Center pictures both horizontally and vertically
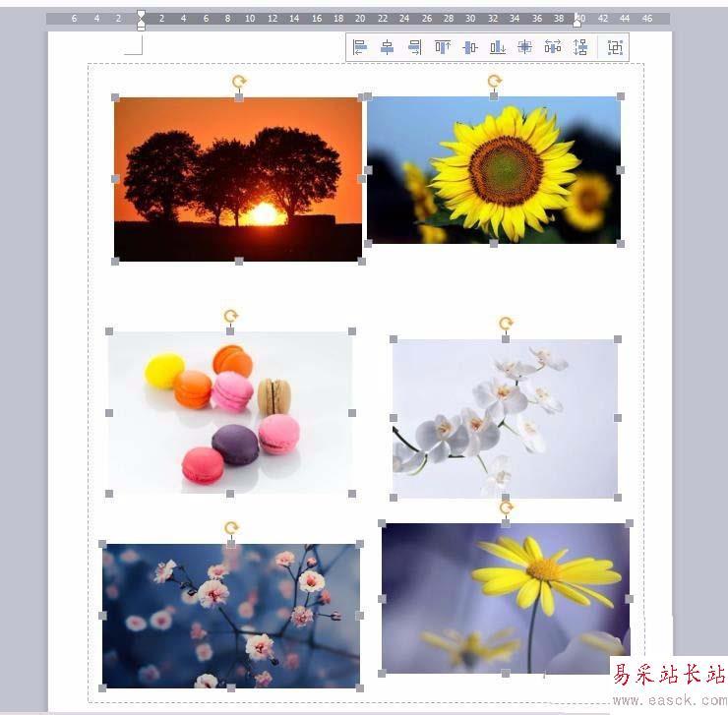This screenshot has height=715, width=728. 524,47
